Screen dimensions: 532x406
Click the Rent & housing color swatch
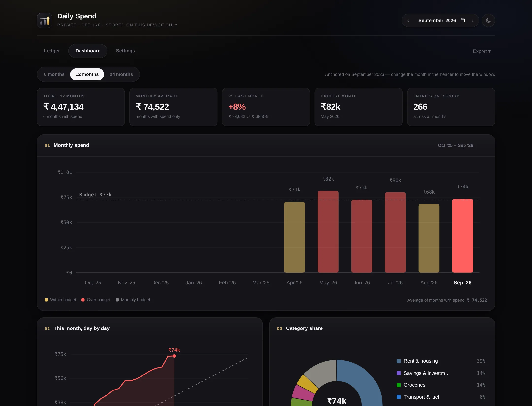pyautogui.click(x=399, y=361)
